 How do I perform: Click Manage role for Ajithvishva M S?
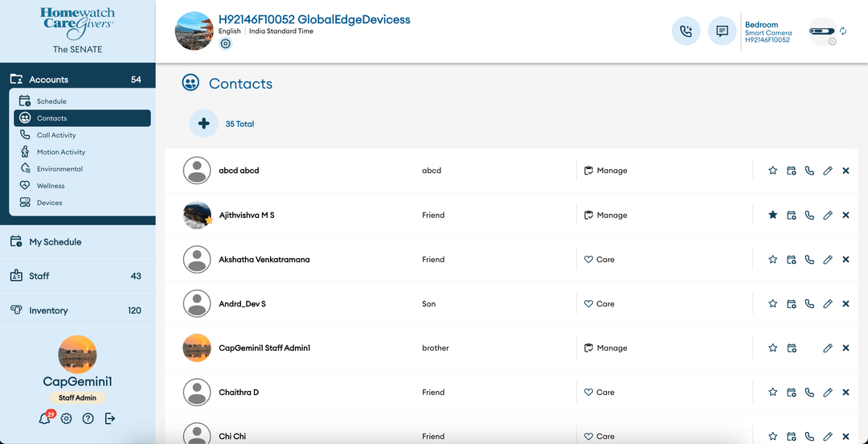[x=606, y=215]
